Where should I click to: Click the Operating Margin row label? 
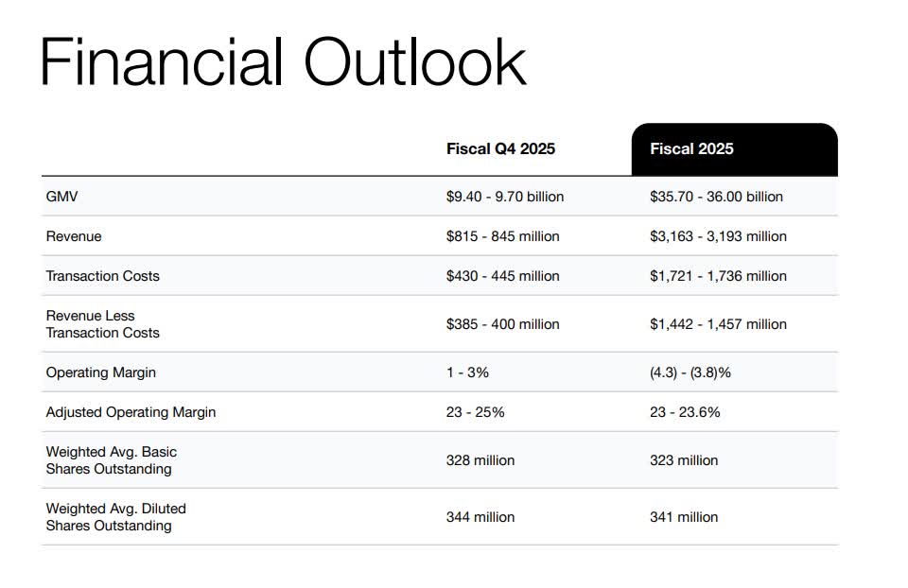(x=100, y=372)
